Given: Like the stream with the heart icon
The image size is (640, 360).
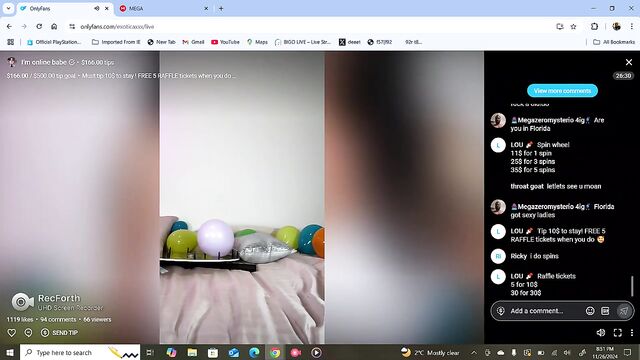Looking at the screenshot, I should [x=11, y=333].
